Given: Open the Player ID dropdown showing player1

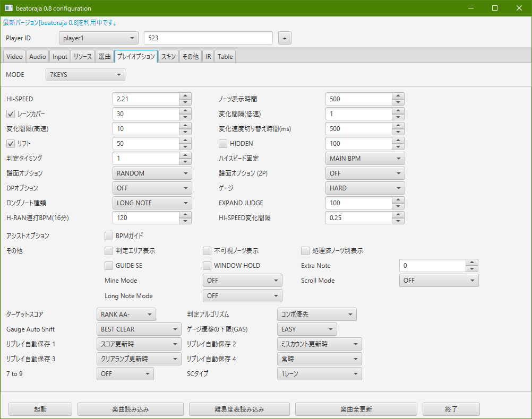Looking at the screenshot, I should pyautogui.click(x=98, y=38).
